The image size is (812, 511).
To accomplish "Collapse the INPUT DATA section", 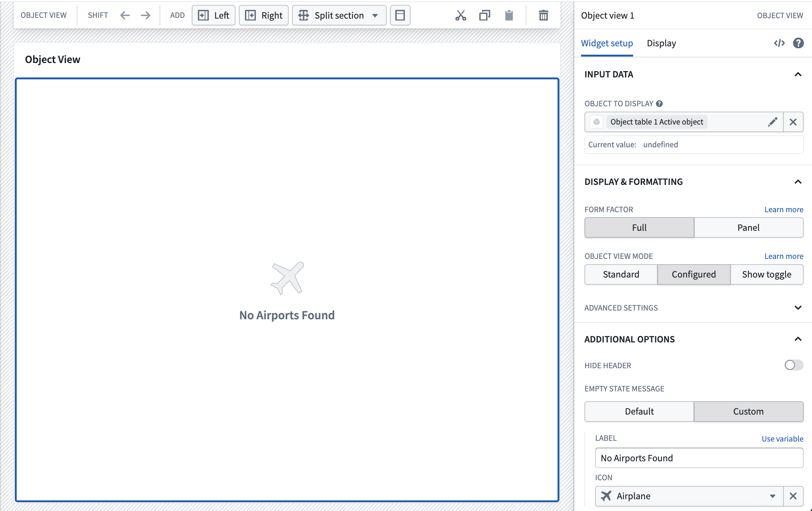I will tap(798, 74).
